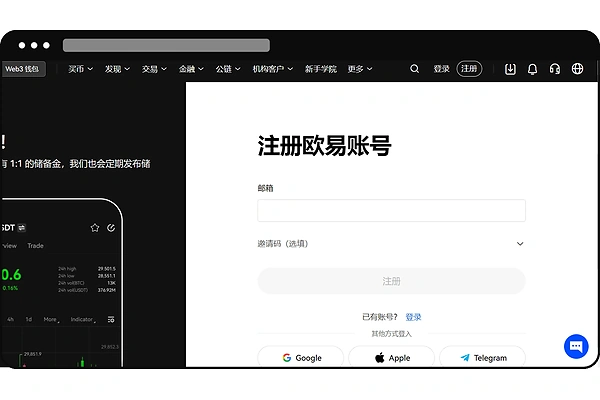Expand the 交易 menu
This screenshot has height=400, width=600.
click(154, 69)
